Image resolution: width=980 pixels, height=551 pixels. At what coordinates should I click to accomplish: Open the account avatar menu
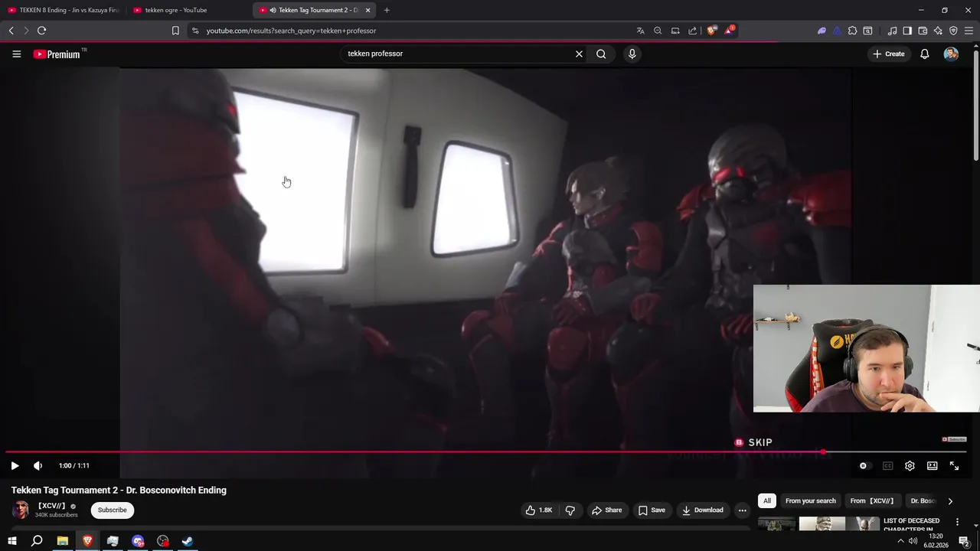click(x=951, y=54)
